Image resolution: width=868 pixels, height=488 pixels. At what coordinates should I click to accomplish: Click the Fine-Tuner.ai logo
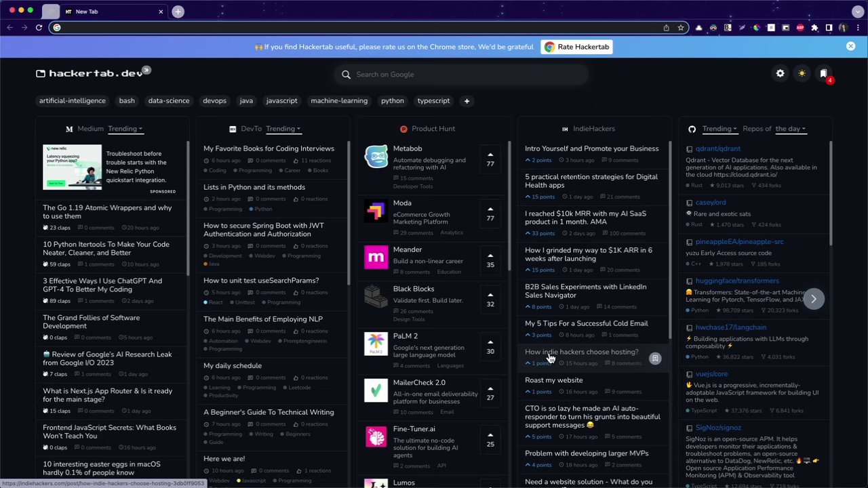(x=376, y=437)
